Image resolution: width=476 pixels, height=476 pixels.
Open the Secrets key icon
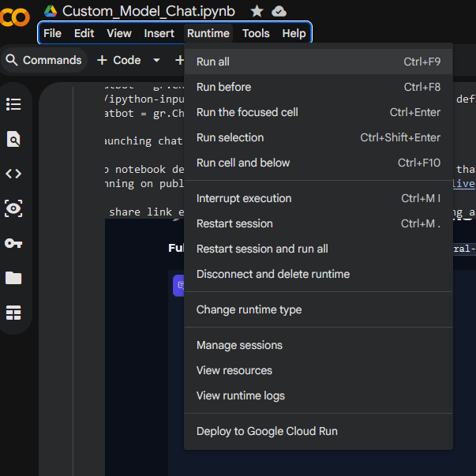(13, 243)
